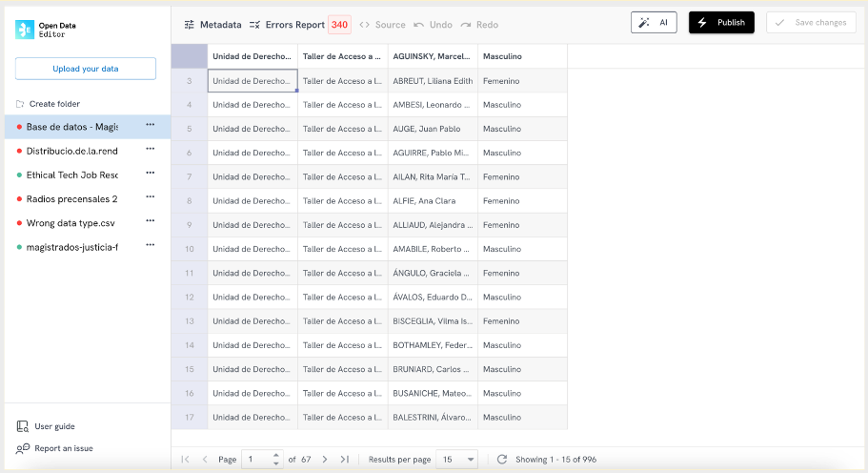Click the 340 errors count badge
The width and height of the screenshot is (868, 473).
[x=339, y=25]
